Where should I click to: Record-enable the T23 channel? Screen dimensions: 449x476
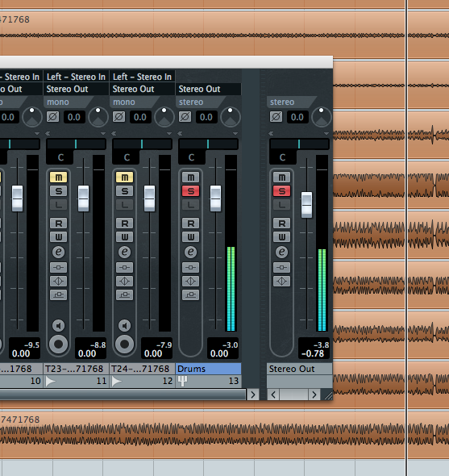(x=59, y=344)
